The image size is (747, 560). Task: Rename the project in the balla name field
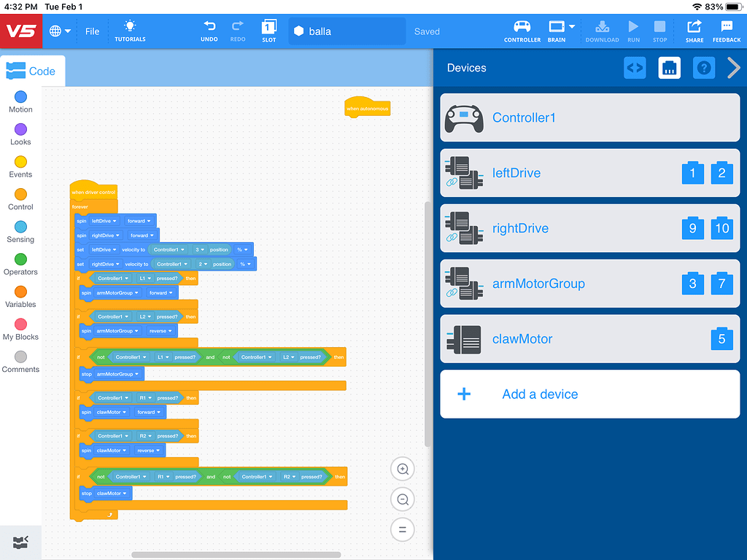click(347, 31)
